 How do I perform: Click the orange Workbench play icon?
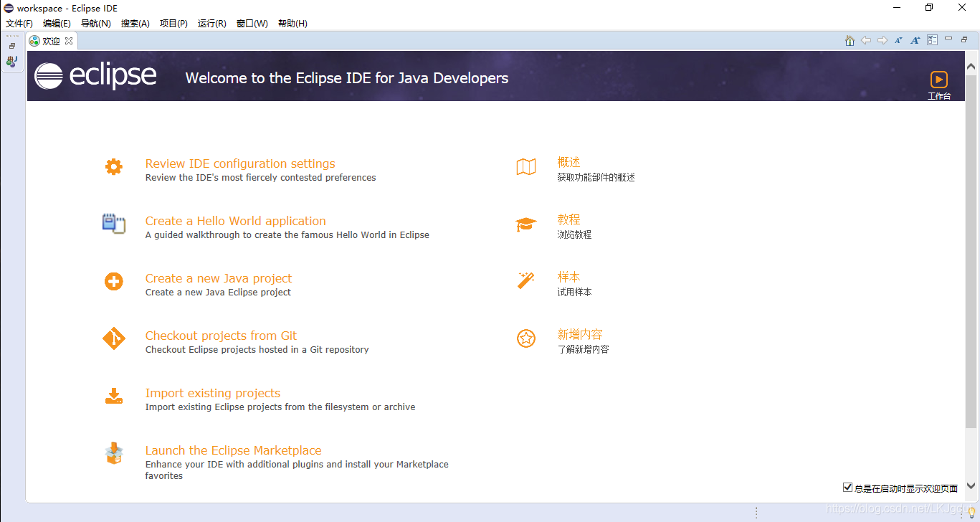click(x=939, y=79)
